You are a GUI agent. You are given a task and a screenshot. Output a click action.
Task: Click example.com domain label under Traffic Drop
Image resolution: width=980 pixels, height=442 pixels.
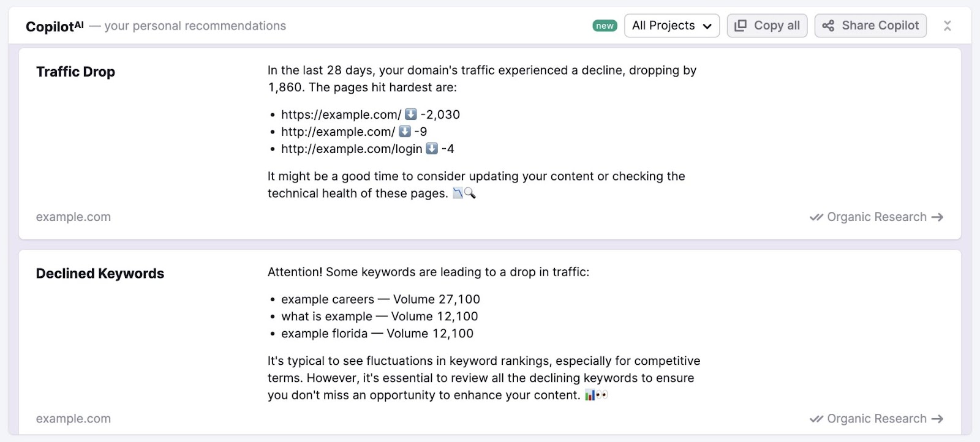[x=73, y=217]
